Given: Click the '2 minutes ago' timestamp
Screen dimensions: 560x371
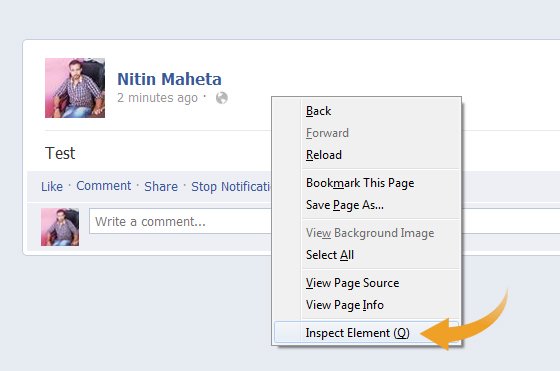Looking at the screenshot, I should [157, 97].
